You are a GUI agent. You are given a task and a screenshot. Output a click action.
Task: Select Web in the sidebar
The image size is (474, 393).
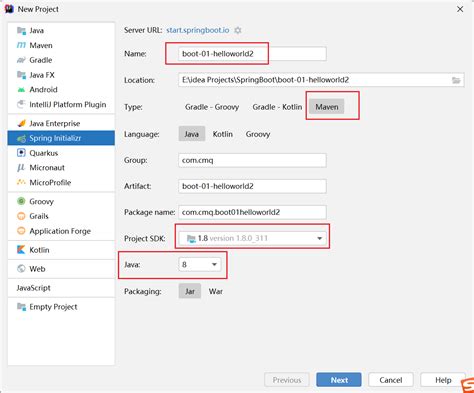tap(61, 269)
